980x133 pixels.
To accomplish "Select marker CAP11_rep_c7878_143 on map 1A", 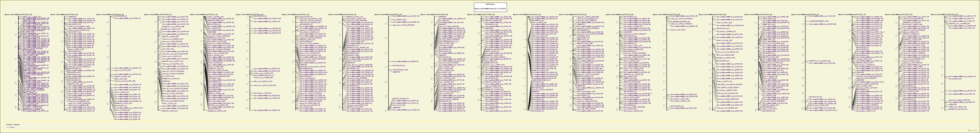I will [32, 17].
